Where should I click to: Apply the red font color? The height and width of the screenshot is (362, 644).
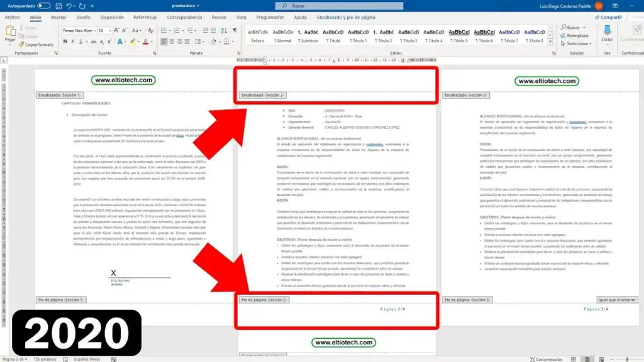tap(145, 41)
